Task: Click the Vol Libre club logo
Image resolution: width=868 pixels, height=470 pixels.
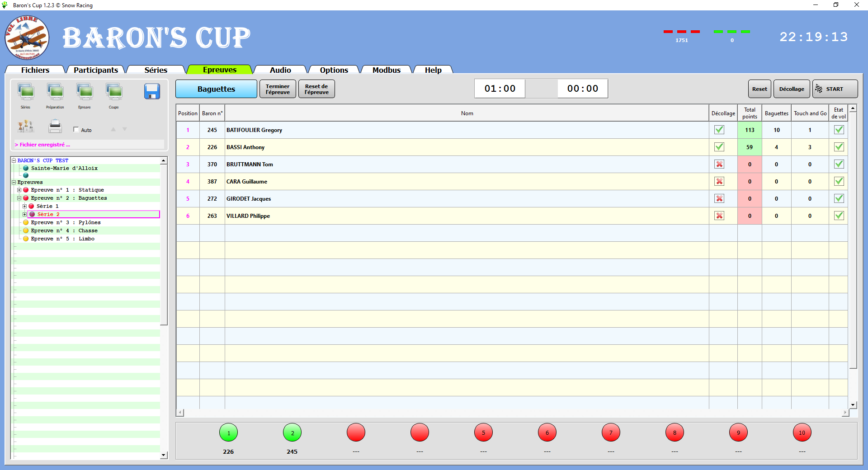Action: [27, 38]
